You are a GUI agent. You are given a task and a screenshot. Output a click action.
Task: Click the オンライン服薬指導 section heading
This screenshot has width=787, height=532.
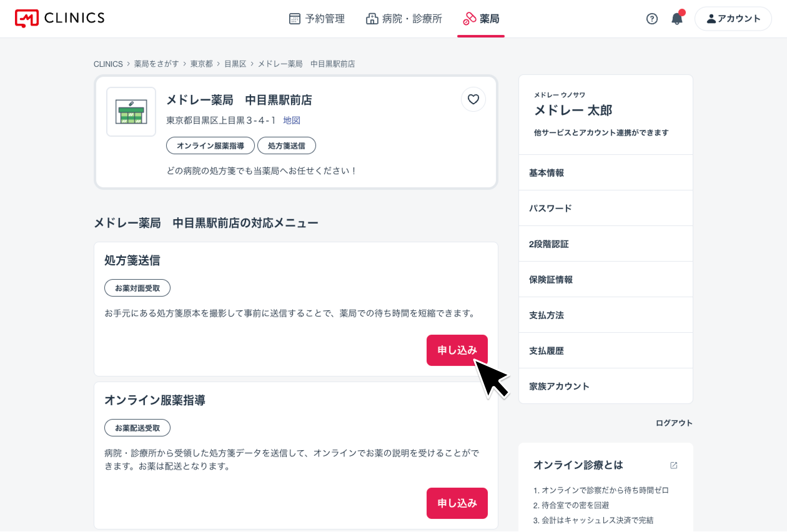(x=155, y=400)
